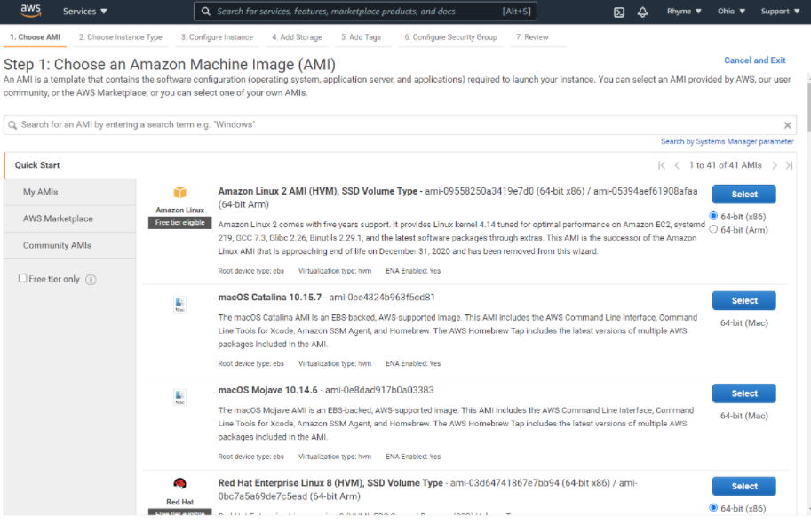Click the Amazon Linux Free tier eligible badge
Screen dimensions: 811x532
click(x=179, y=223)
